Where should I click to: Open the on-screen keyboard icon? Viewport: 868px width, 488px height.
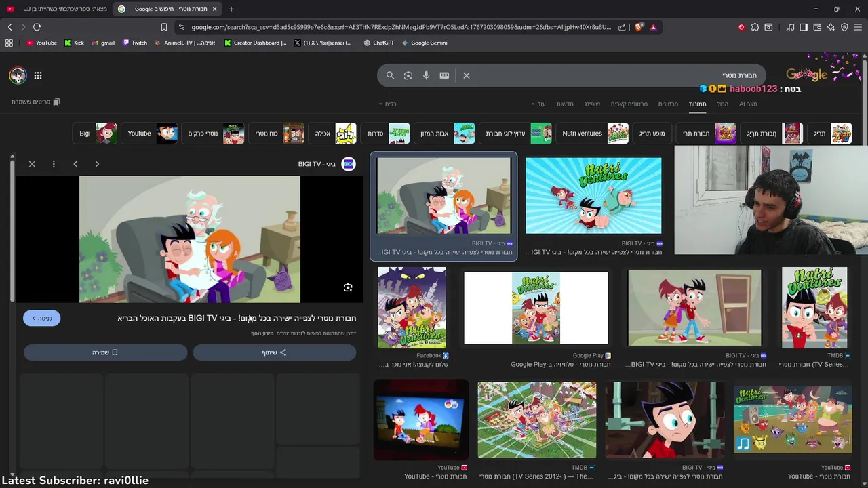point(444,75)
